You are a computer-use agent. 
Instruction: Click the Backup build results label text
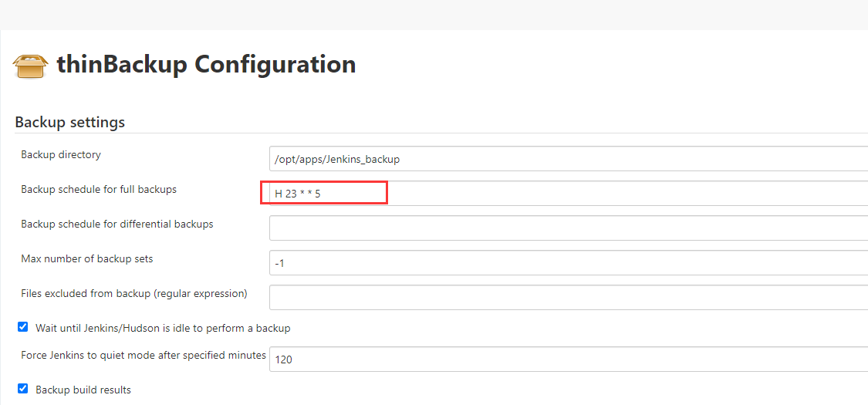point(83,390)
